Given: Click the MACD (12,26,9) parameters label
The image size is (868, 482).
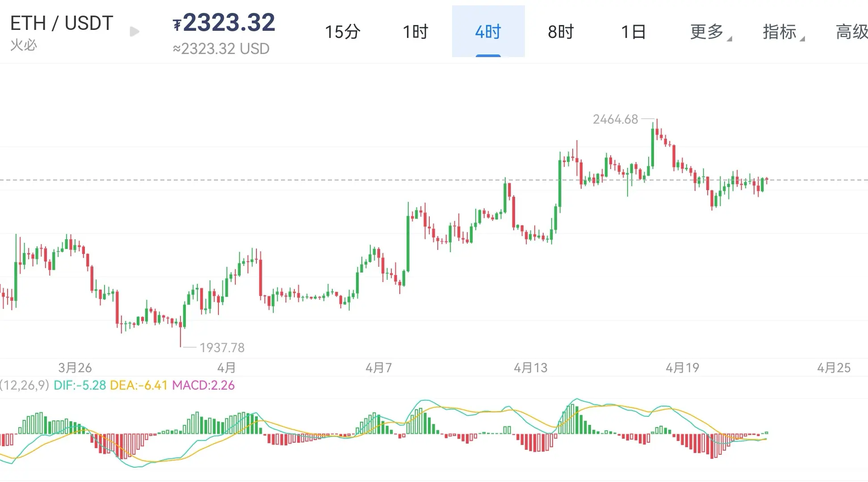Looking at the screenshot, I should click(24, 385).
